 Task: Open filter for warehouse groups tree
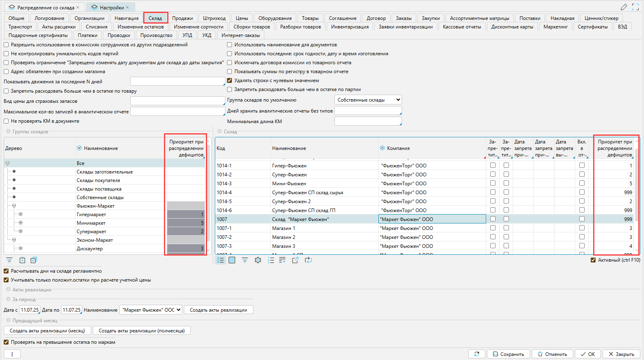coord(9,260)
